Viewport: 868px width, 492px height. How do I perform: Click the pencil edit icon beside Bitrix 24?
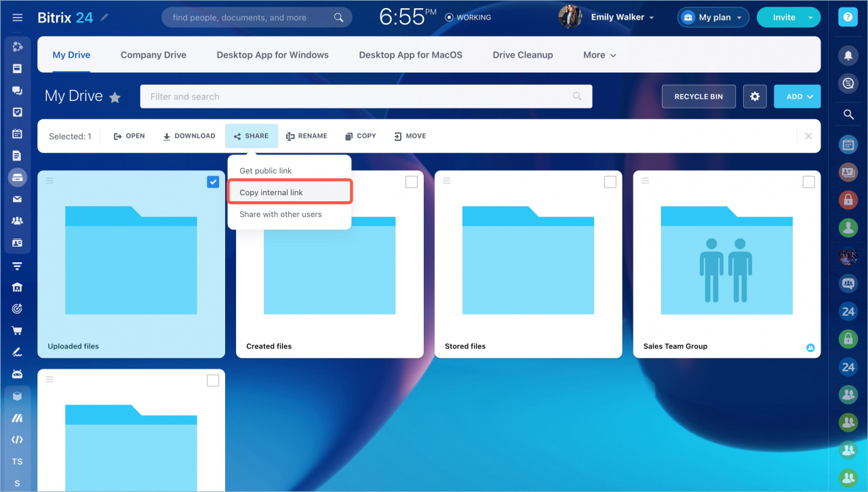[104, 18]
